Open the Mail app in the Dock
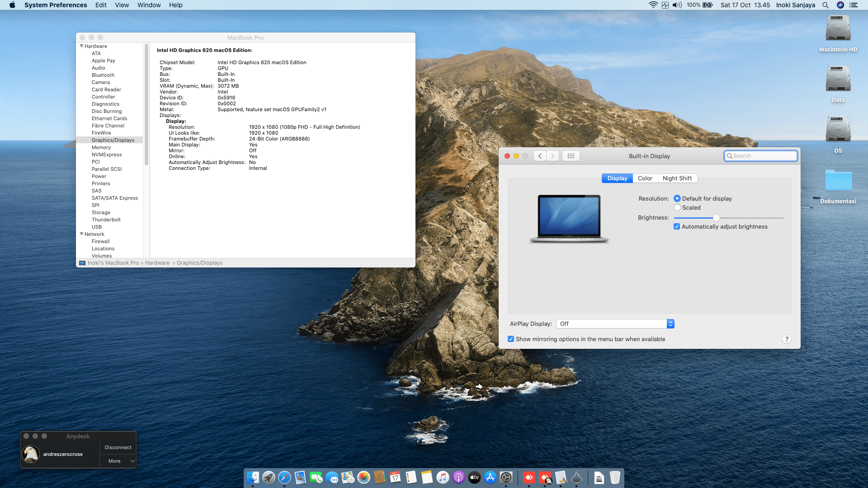868x488 pixels. [300, 477]
